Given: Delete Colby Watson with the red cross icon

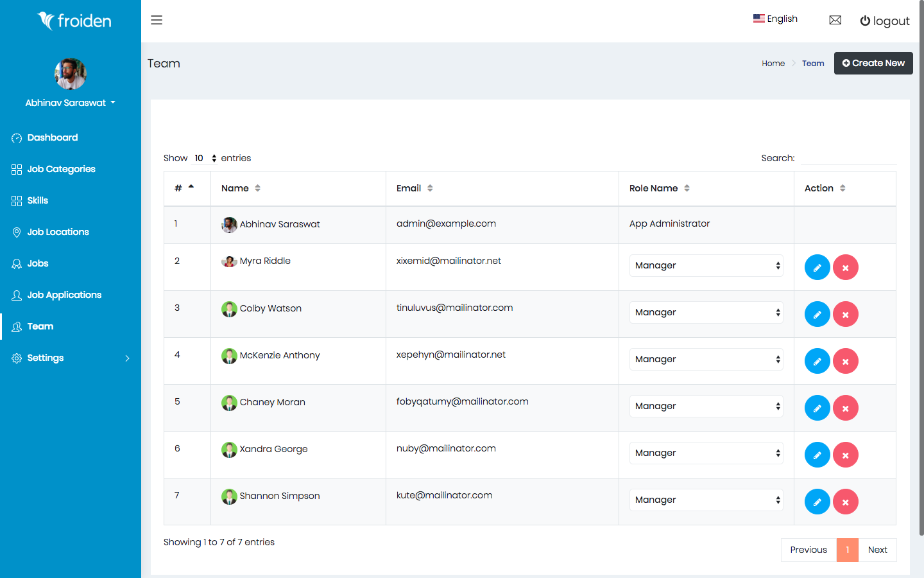Looking at the screenshot, I should [x=845, y=314].
